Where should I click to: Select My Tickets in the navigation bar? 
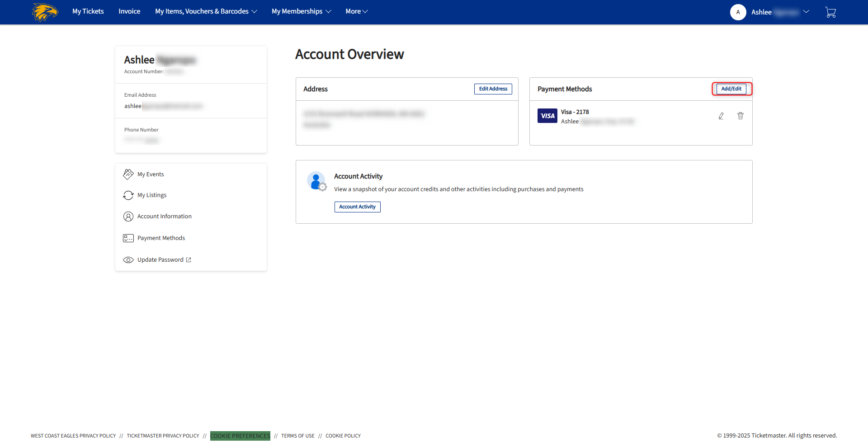tap(88, 11)
